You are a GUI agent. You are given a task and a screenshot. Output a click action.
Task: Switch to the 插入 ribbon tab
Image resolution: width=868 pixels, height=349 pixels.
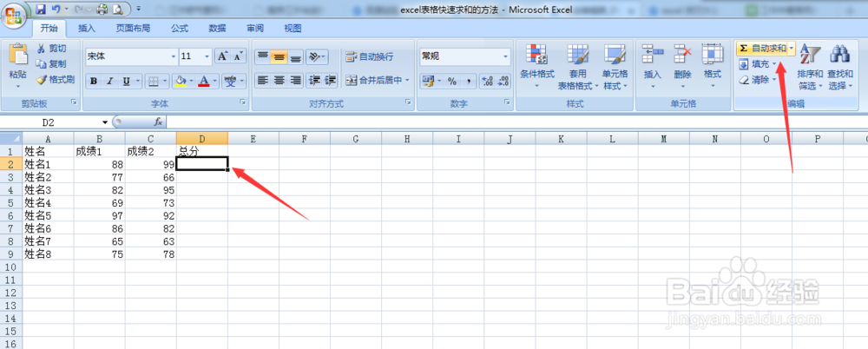pos(87,29)
